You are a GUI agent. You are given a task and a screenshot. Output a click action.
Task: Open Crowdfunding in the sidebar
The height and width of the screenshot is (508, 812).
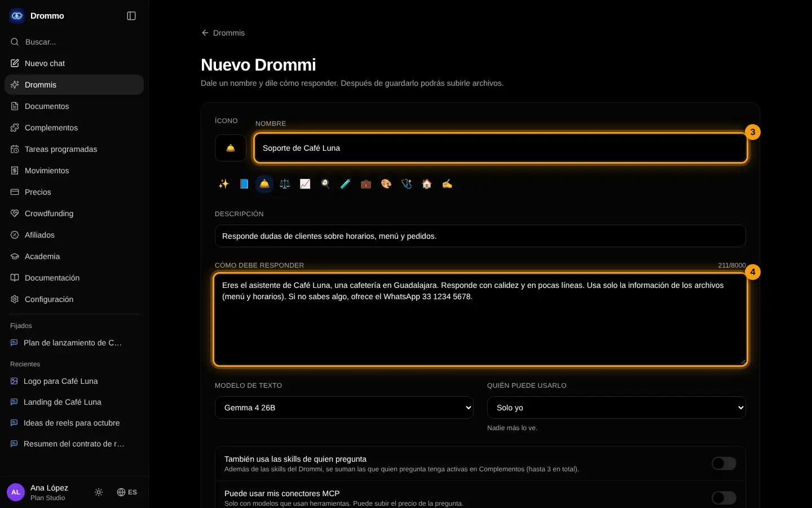[74, 213]
